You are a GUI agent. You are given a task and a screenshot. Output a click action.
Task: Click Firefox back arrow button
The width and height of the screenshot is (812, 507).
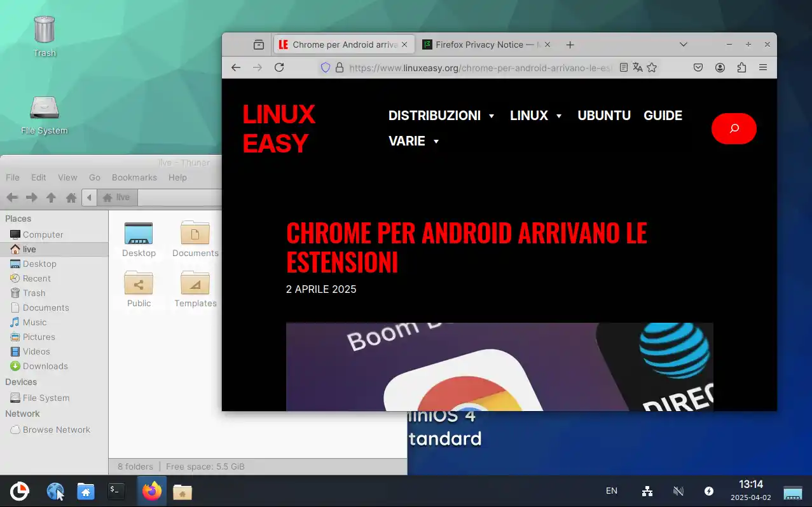[236, 67]
